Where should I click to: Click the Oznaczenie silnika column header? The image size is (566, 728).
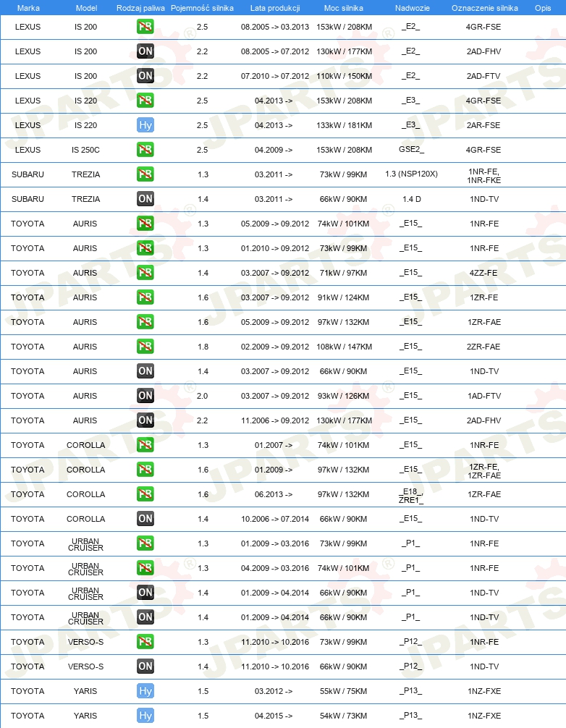tap(485, 8)
